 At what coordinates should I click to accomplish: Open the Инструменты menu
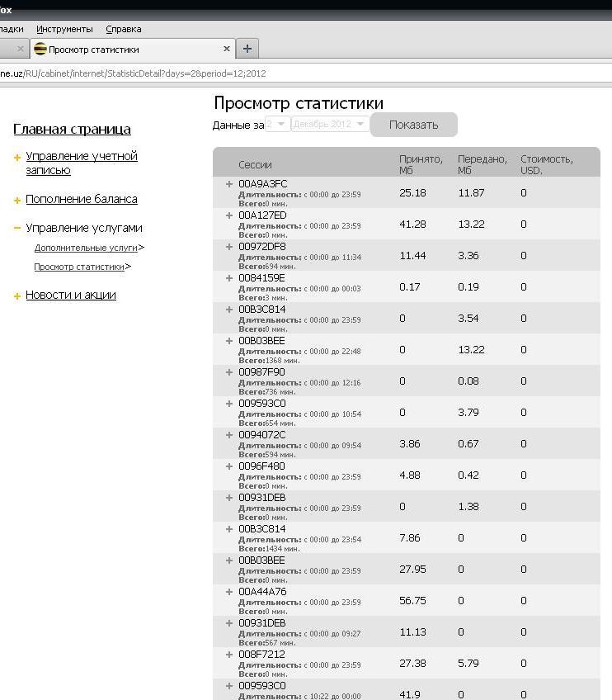tap(64, 29)
